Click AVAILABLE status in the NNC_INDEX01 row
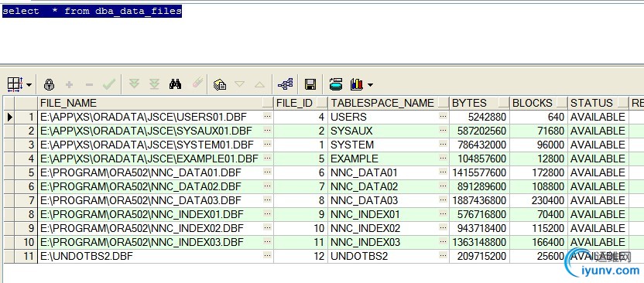 (598, 214)
